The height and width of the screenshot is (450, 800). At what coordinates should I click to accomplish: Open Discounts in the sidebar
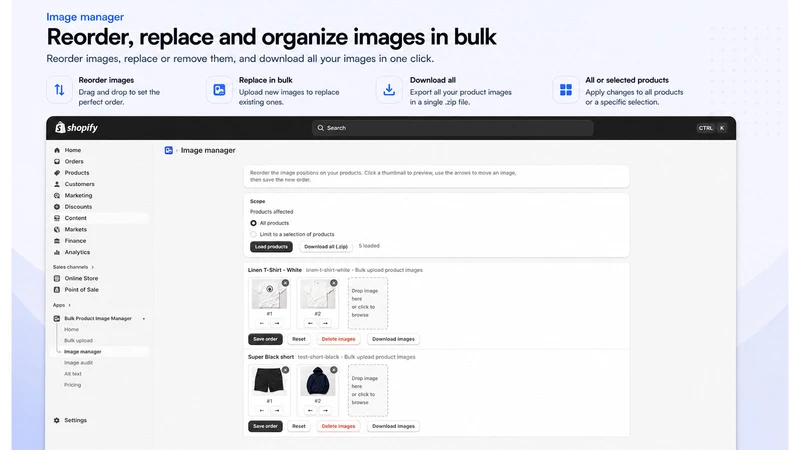[78, 207]
